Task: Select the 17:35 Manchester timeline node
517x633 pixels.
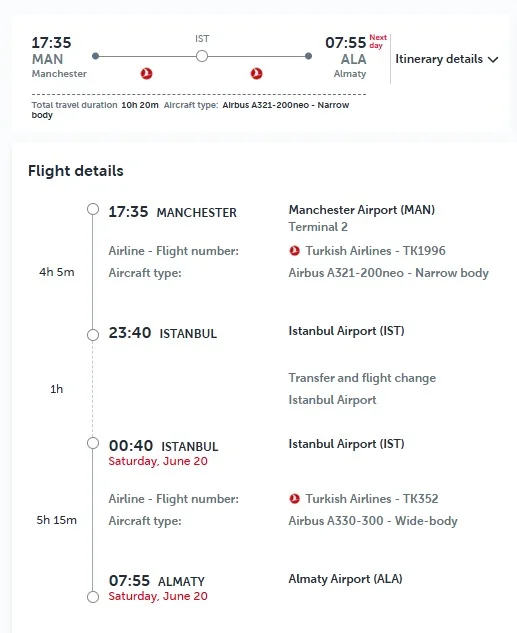Action: coord(93,209)
